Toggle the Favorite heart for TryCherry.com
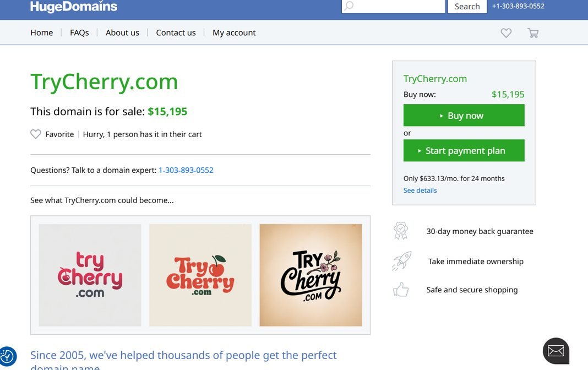 [36, 134]
